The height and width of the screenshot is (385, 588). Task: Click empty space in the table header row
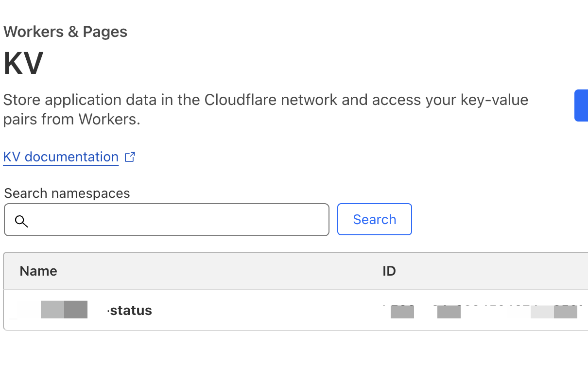pyautogui.click(x=219, y=271)
